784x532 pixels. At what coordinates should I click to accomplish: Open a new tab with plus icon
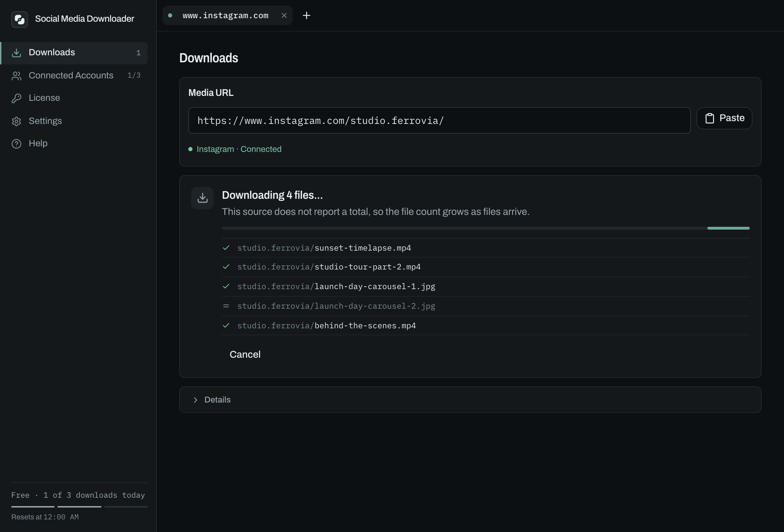click(x=307, y=15)
